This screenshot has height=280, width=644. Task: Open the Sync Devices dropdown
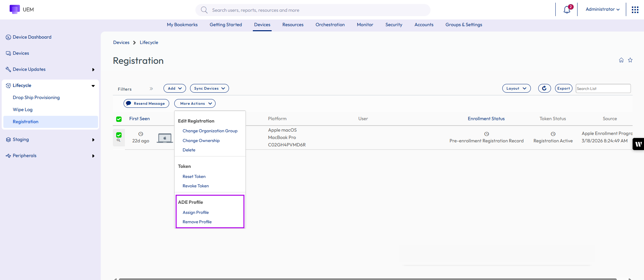coord(210,88)
